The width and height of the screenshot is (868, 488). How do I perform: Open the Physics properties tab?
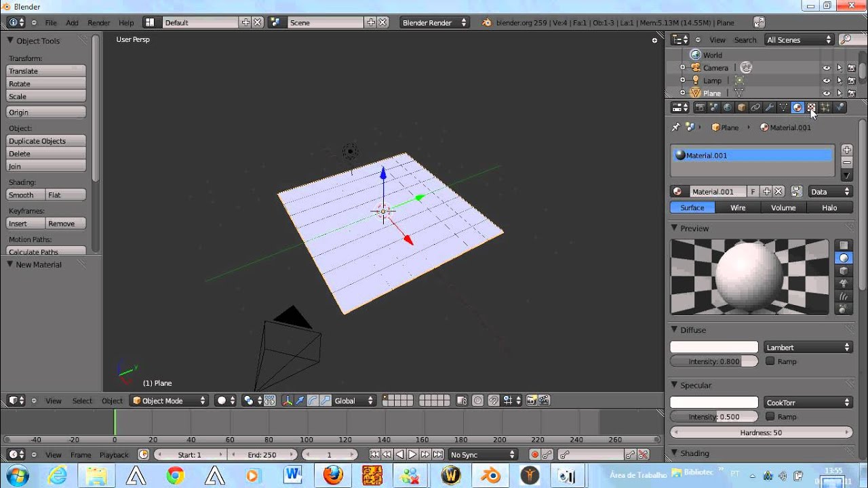click(840, 107)
